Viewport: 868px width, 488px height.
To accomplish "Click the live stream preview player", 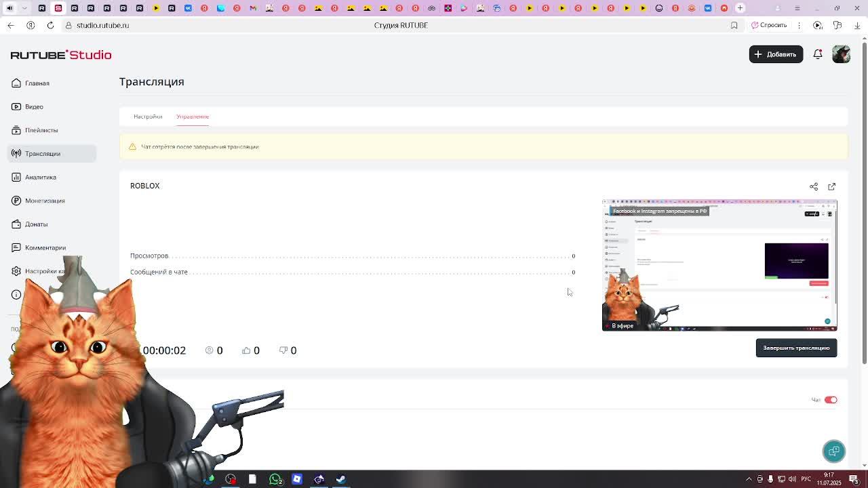I will [719, 265].
